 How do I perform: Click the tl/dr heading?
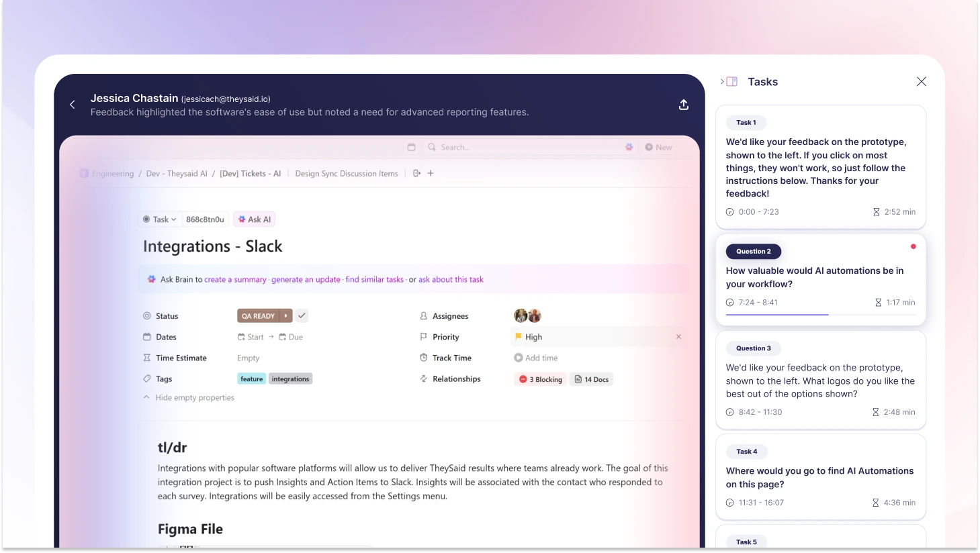172,448
